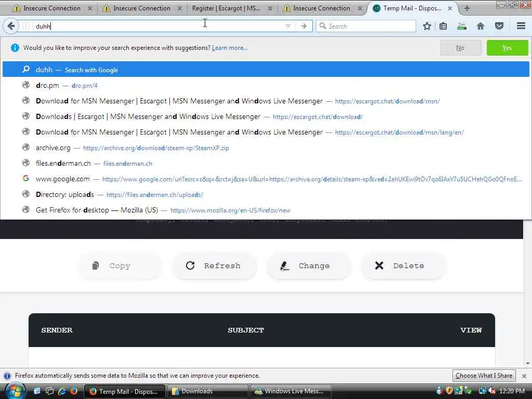Viewport: 532px width, 399px height.
Task: Click inside the Search box
Action: click(366, 26)
